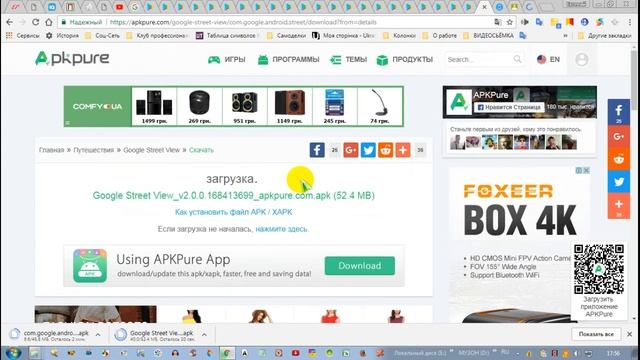Click plus icon in right floating sidebar

619,206
